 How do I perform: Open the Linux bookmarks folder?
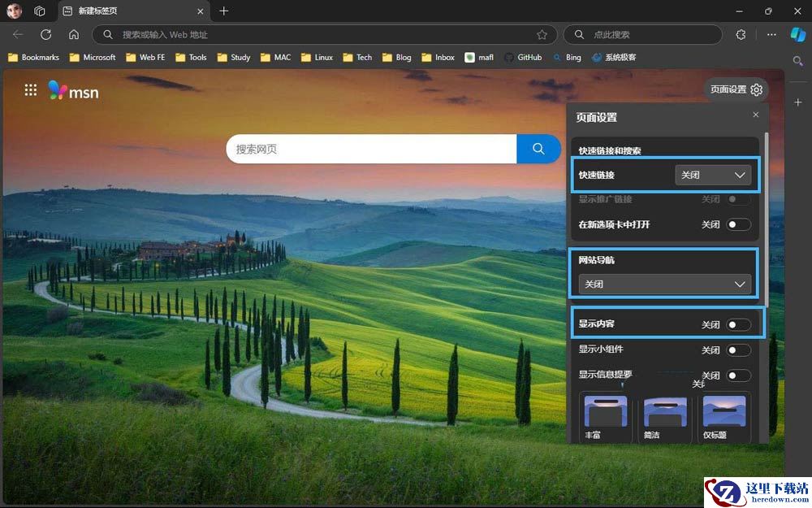(317, 58)
